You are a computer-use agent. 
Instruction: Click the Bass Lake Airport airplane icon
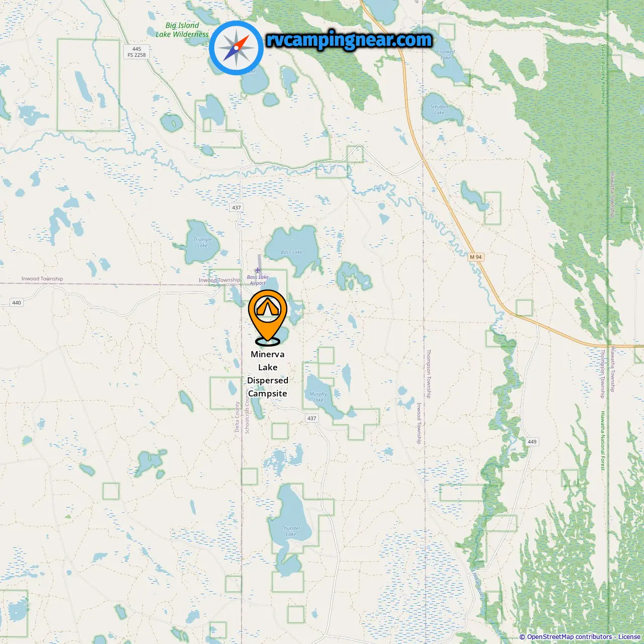(x=258, y=270)
